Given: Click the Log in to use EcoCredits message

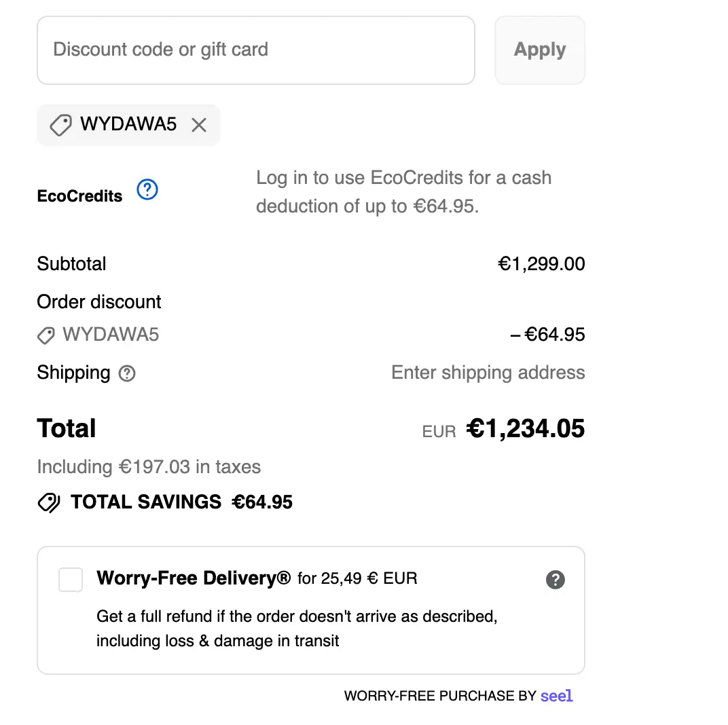Looking at the screenshot, I should [403, 191].
